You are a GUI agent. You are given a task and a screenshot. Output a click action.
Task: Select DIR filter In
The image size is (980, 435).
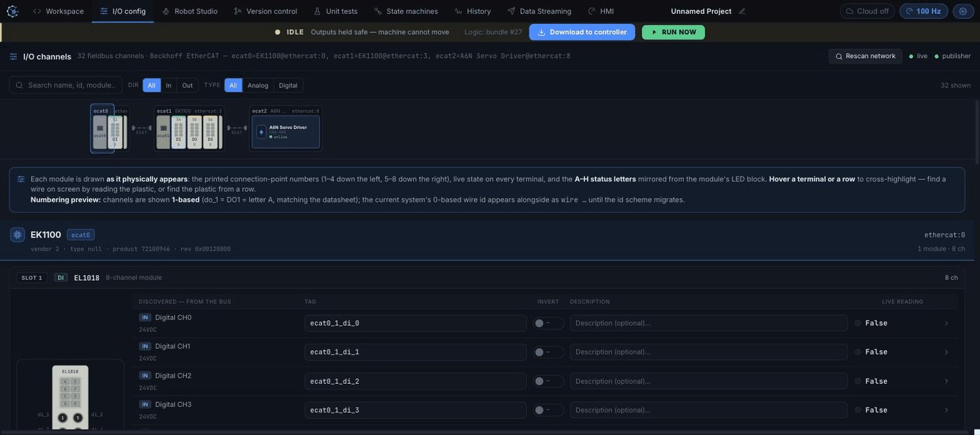(x=168, y=85)
